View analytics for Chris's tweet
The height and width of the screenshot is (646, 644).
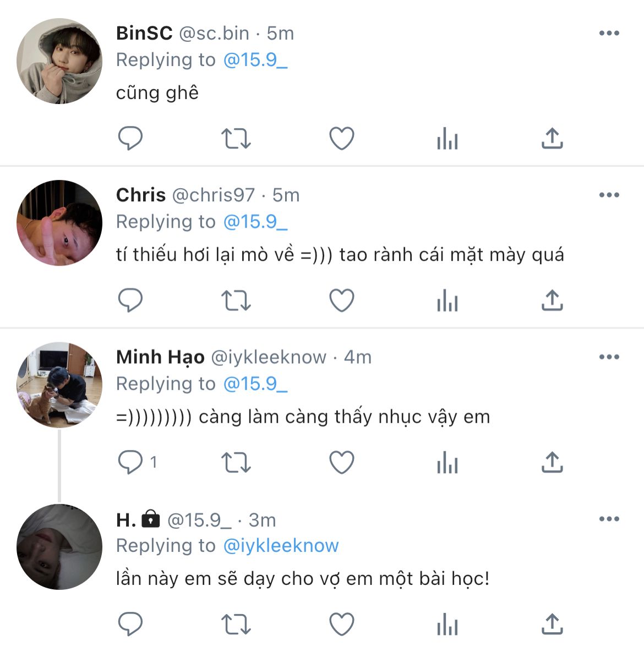(447, 300)
